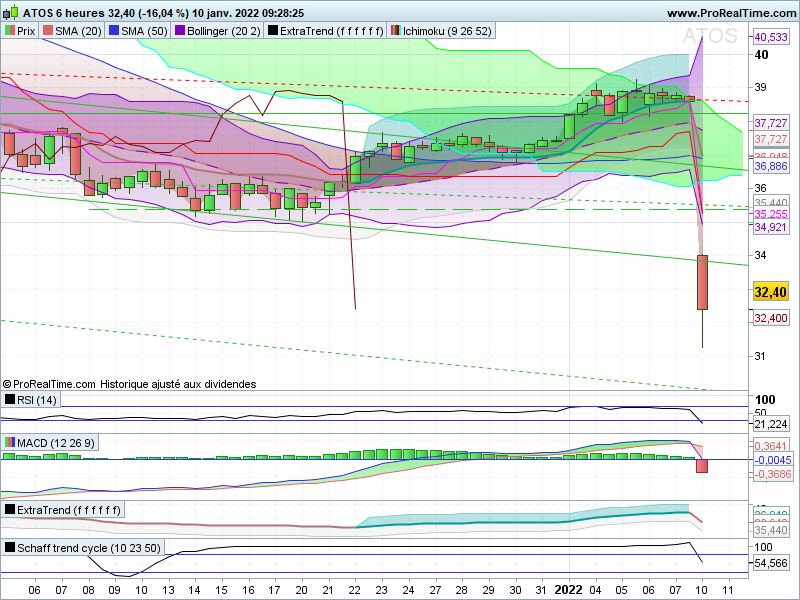This screenshot has height=600, width=800.
Task: Click the SMA (20) legend label
Action: click(x=78, y=31)
